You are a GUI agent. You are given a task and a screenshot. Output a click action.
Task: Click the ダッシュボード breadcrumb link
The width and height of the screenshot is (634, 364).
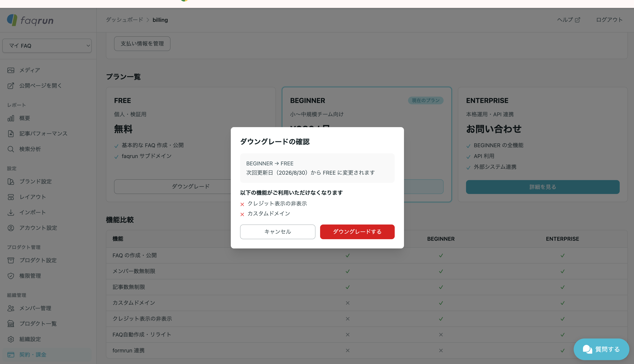pos(124,20)
